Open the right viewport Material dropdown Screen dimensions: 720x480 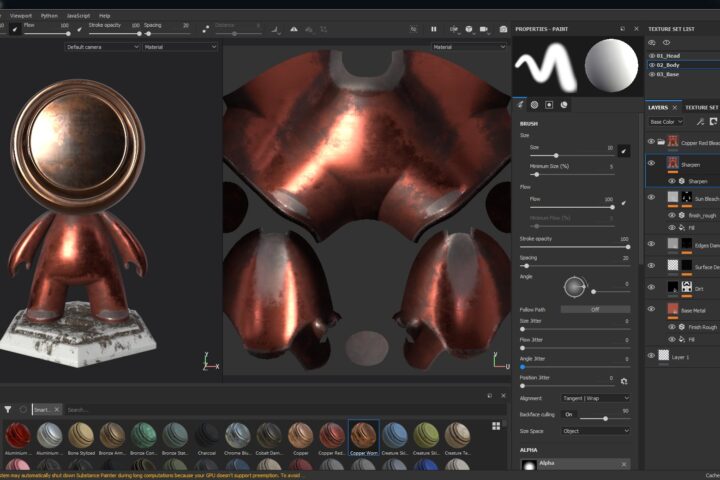click(469, 47)
